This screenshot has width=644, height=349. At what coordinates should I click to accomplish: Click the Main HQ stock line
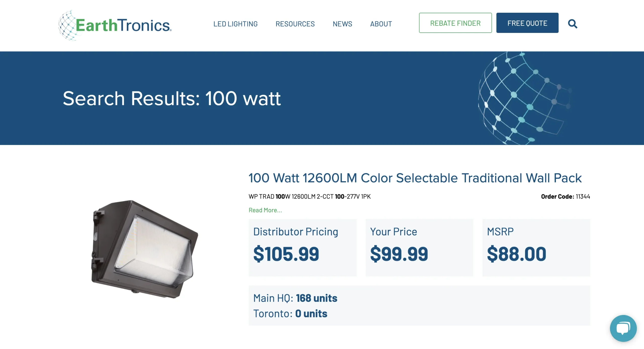[x=295, y=298]
